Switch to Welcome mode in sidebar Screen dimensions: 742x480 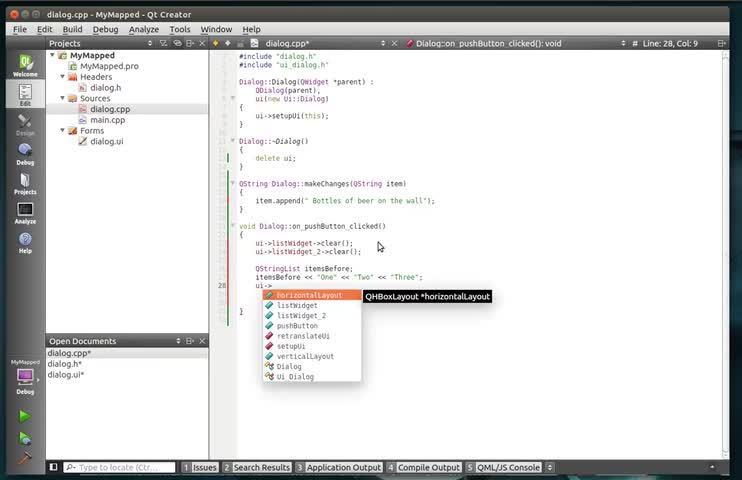[24, 64]
